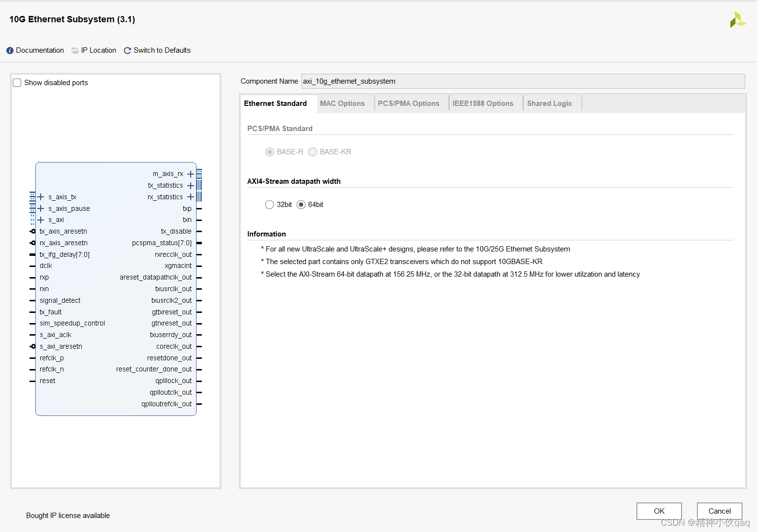
Task: Click the sim_speedup_control port label
Action: point(72,324)
